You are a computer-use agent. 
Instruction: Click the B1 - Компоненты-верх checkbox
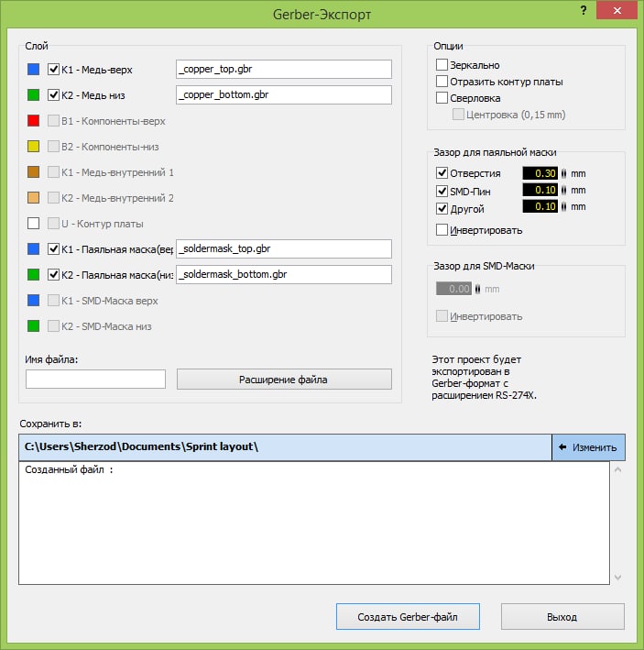53,121
